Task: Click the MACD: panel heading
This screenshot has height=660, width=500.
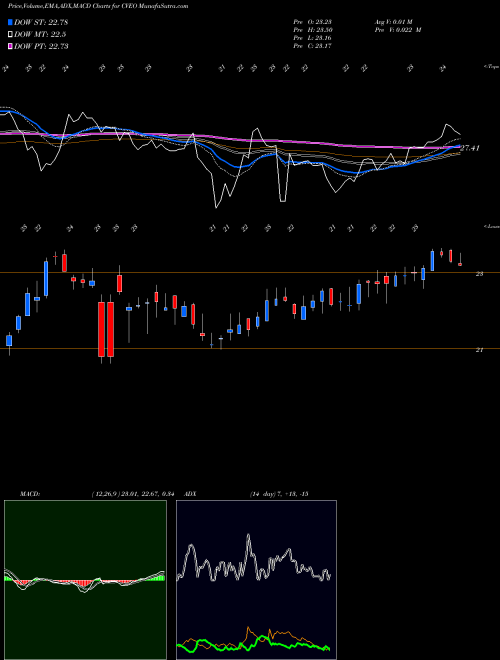Action: click(x=29, y=493)
